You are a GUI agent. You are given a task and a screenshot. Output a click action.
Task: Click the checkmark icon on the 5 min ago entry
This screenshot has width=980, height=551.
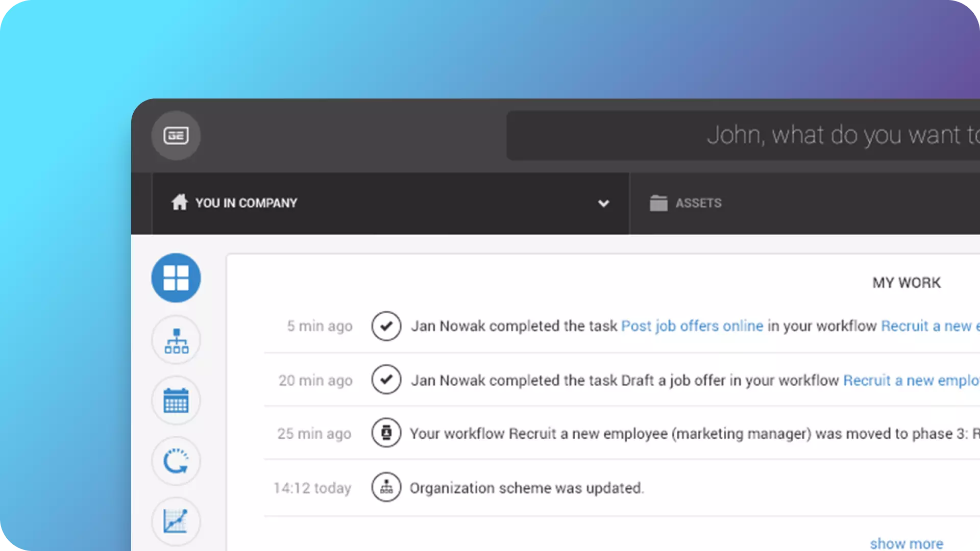coord(386,326)
